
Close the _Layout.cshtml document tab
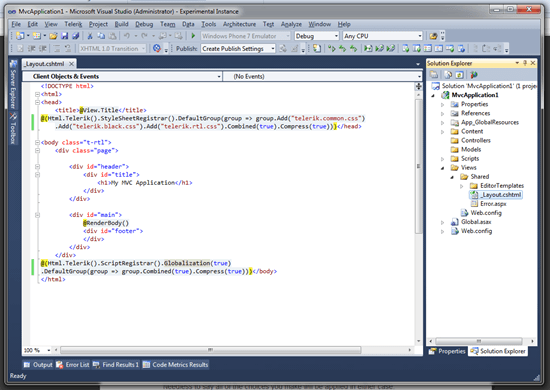click(71, 64)
